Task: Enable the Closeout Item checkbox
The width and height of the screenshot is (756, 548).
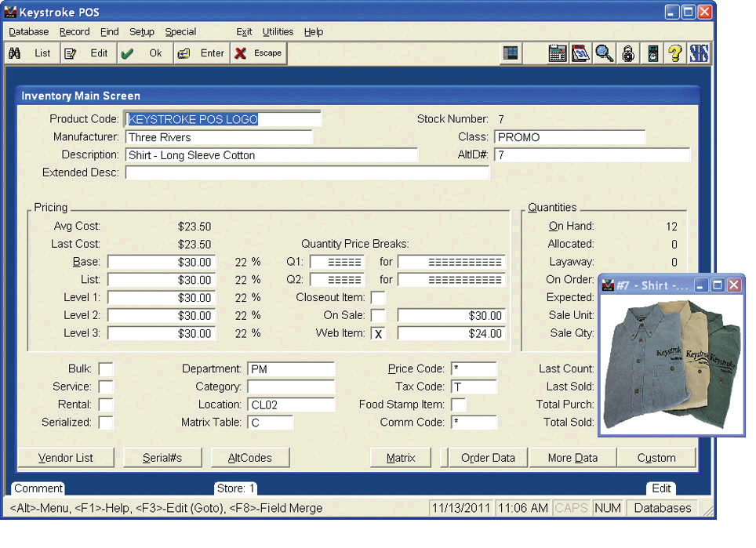Action: click(x=378, y=298)
